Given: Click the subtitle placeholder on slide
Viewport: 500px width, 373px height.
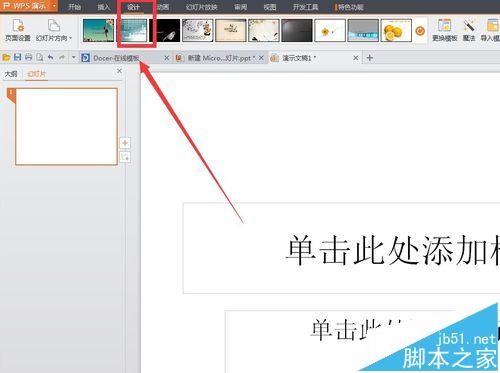Looking at the screenshot, I should (362, 342).
